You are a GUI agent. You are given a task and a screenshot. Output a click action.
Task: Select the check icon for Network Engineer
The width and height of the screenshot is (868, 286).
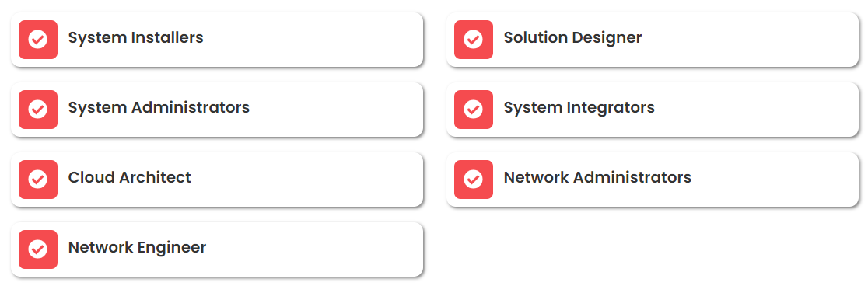pos(38,249)
